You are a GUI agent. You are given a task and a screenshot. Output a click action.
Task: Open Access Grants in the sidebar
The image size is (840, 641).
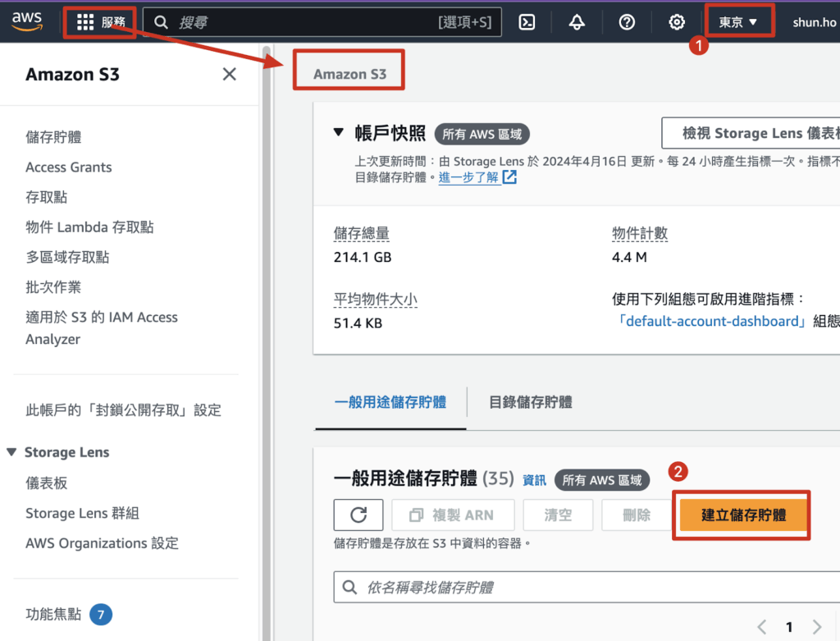point(69,167)
